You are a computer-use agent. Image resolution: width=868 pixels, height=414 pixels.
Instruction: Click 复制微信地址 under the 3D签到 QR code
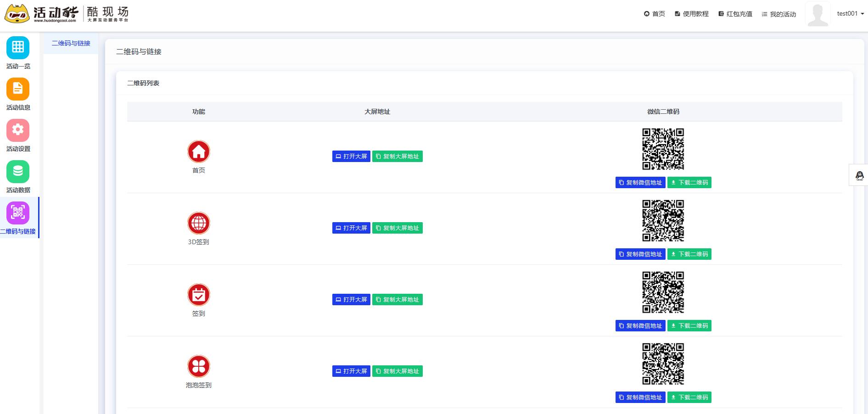[640, 254]
